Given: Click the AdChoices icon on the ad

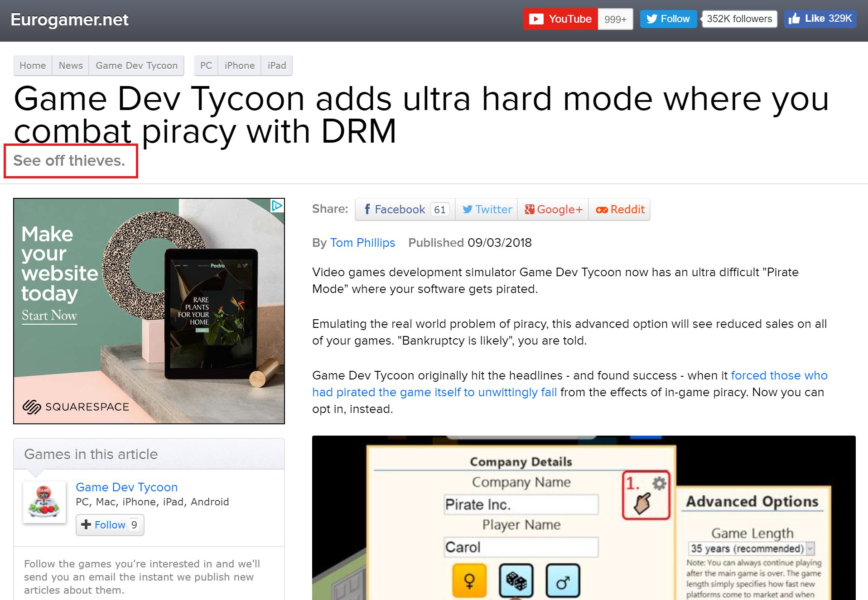Looking at the screenshot, I should click(x=277, y=206).
